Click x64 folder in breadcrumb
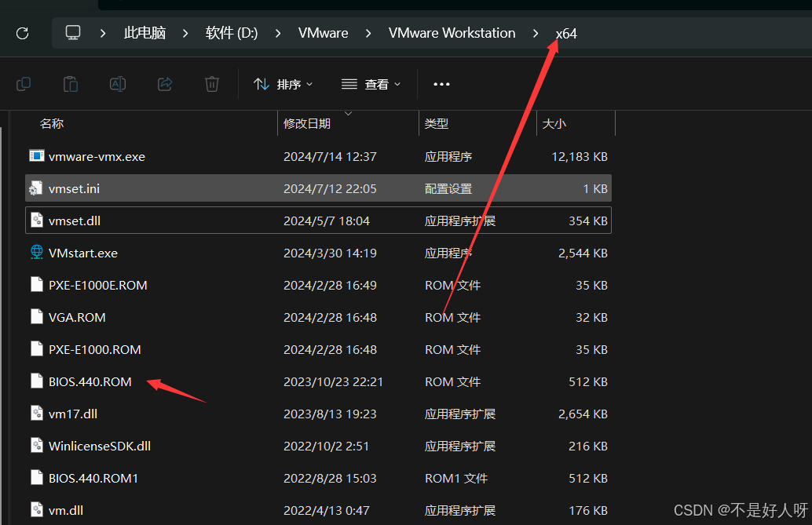Viewport: 812px width, 525px height. (x=566, y=34)
